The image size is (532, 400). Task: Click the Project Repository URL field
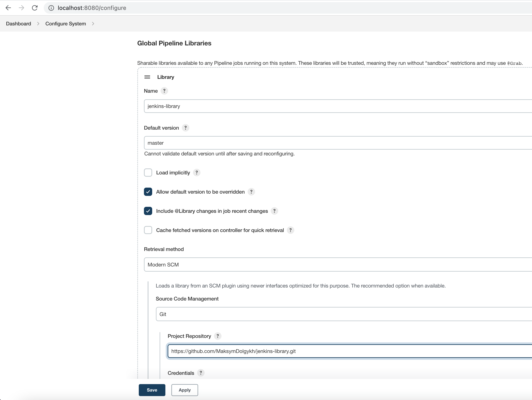click(x=350, y=351)
